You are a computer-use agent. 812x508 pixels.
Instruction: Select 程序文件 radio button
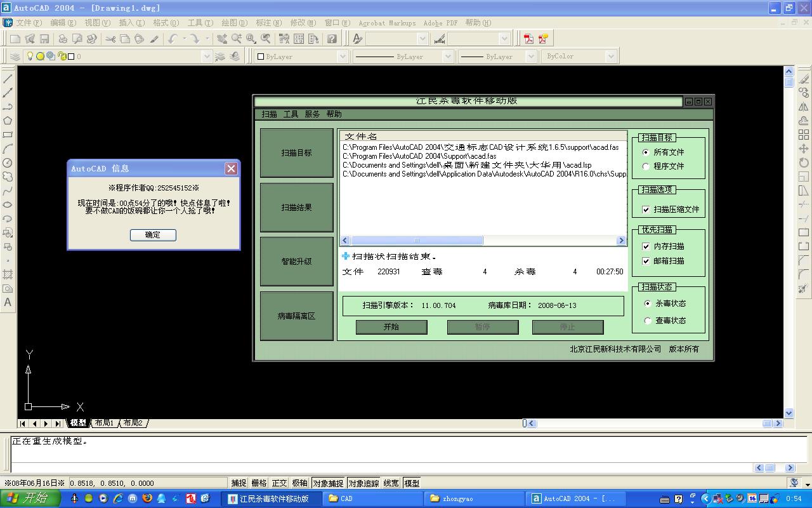pos(646,166)
